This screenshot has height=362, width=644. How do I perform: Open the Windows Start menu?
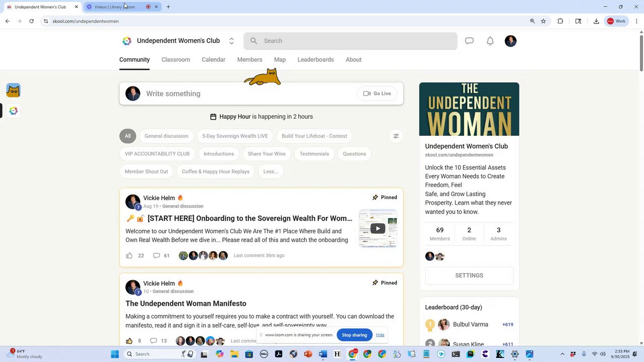(x=115, y=354)
